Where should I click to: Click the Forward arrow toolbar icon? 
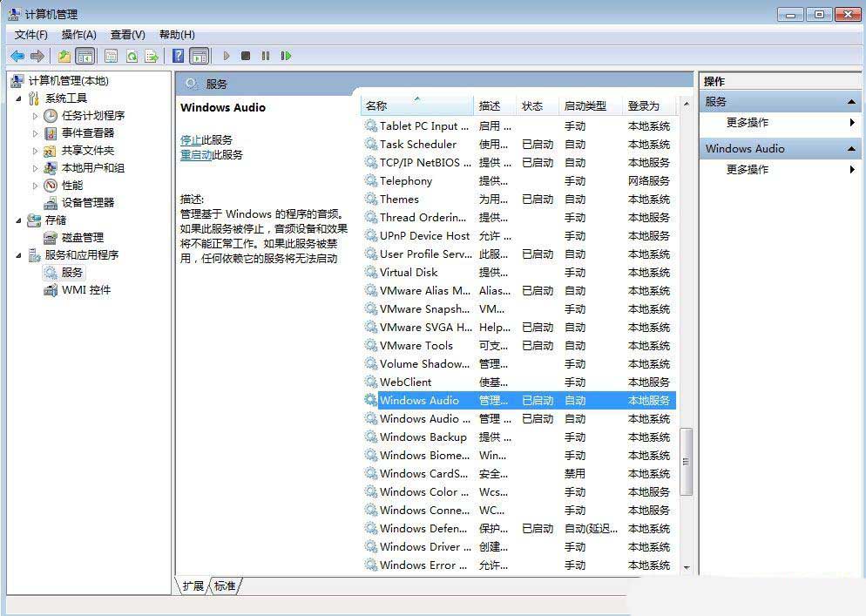[37, 56]
